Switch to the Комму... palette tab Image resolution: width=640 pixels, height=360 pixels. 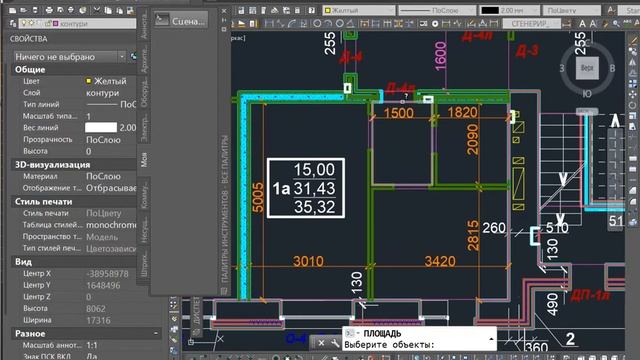[x=144, y=195]
